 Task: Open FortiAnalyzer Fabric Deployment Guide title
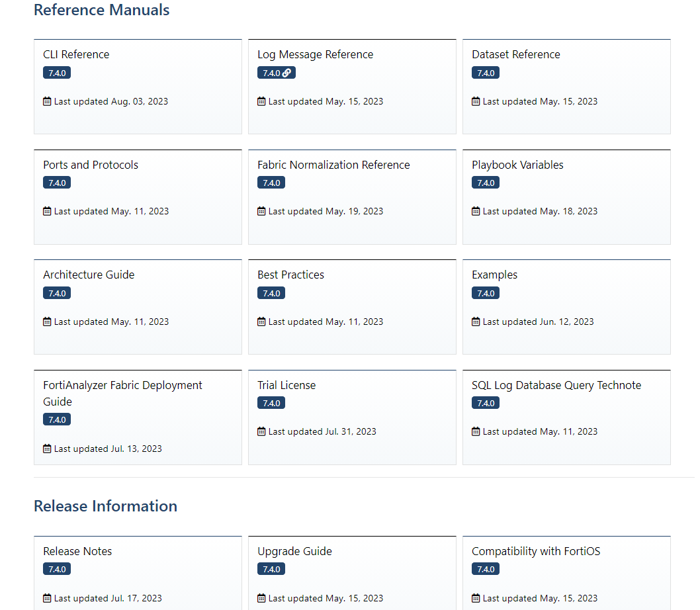[x=122, y=394]
